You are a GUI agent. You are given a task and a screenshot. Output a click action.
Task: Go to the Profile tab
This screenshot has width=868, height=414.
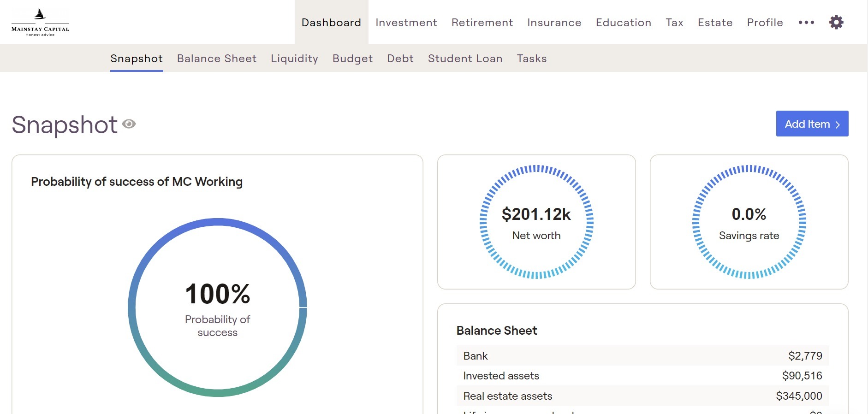point(765,23)
